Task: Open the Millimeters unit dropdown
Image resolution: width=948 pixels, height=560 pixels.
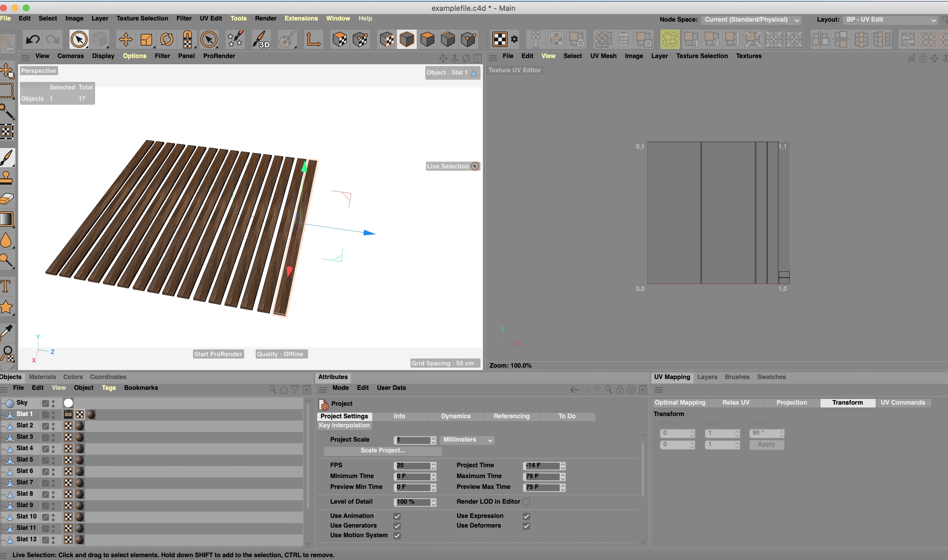Action: point(467,440)
